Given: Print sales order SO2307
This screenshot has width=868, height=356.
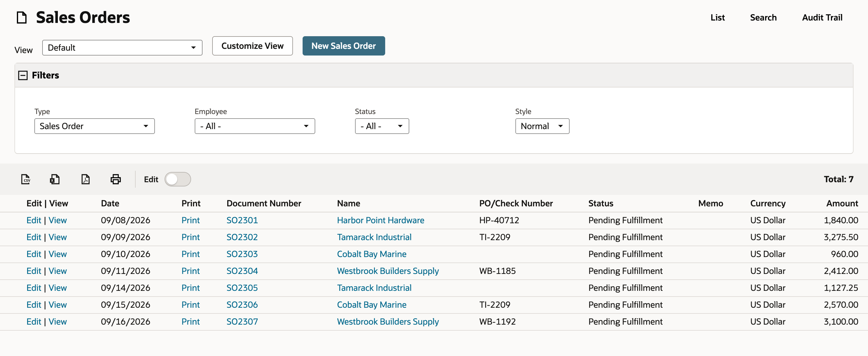Looking at the screenshot, I should (190, 322).
